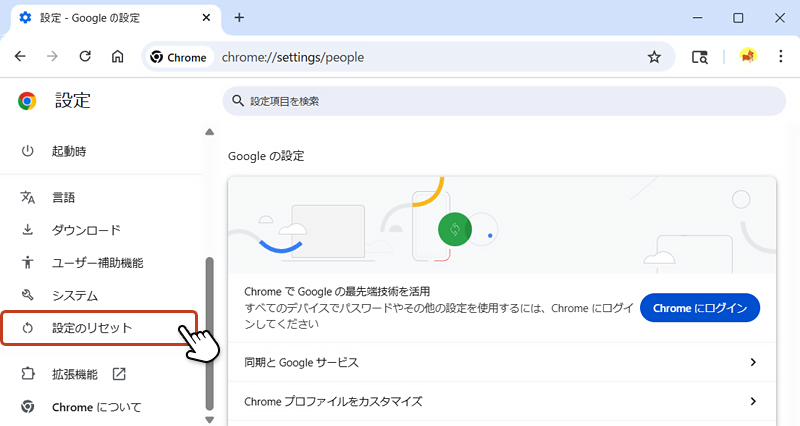Click the external-link icon next to 拡張機能
Viewport: 800px width, 426px height.
[x=119, y=374]
